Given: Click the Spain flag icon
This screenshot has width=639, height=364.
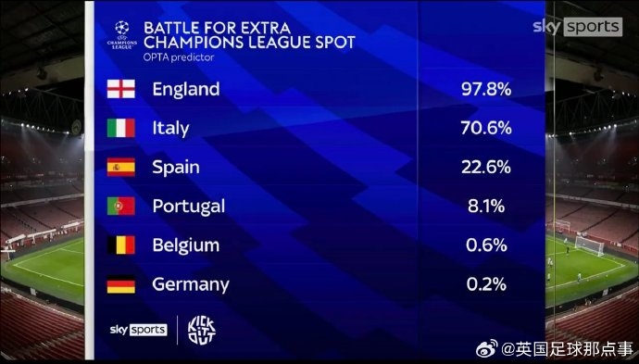Looking at the screenshot, I should point(121,167).
